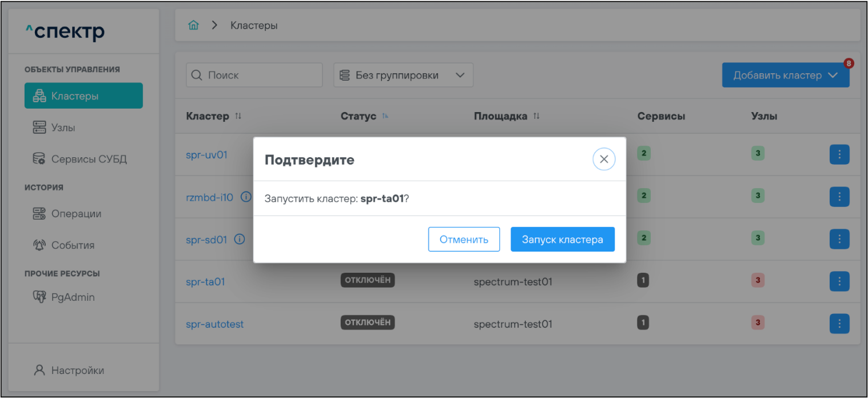Open Операции history page
The width and height of the screenshot is (868, 398).
point(76,214)
